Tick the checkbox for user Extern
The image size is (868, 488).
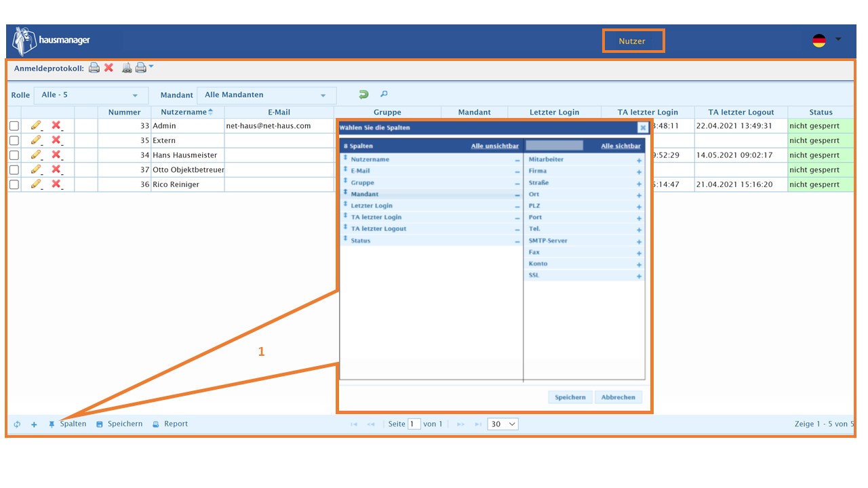pyautogui.click(x=14, y=140)
